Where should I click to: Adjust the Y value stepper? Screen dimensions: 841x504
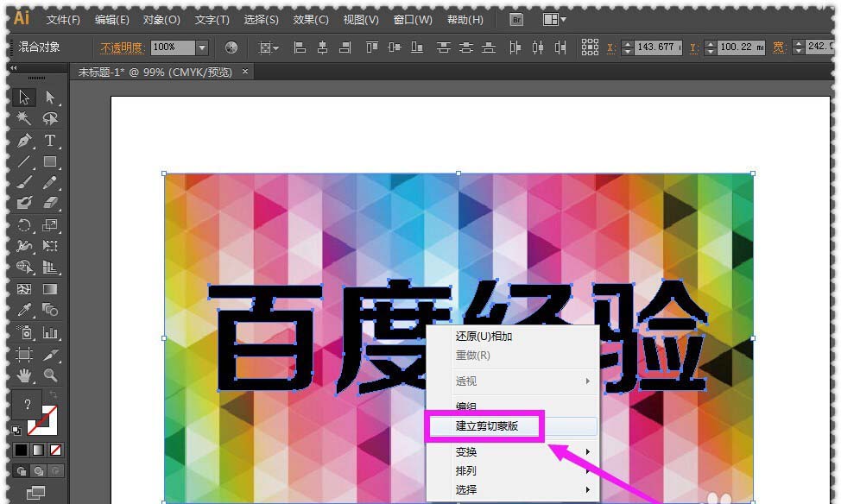pos(710,47)
